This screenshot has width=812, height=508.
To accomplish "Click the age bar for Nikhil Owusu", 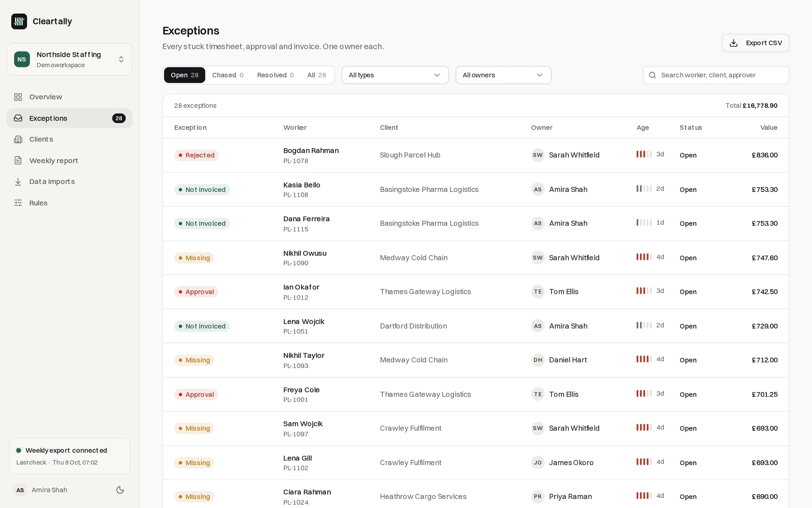I will [644, 257].
